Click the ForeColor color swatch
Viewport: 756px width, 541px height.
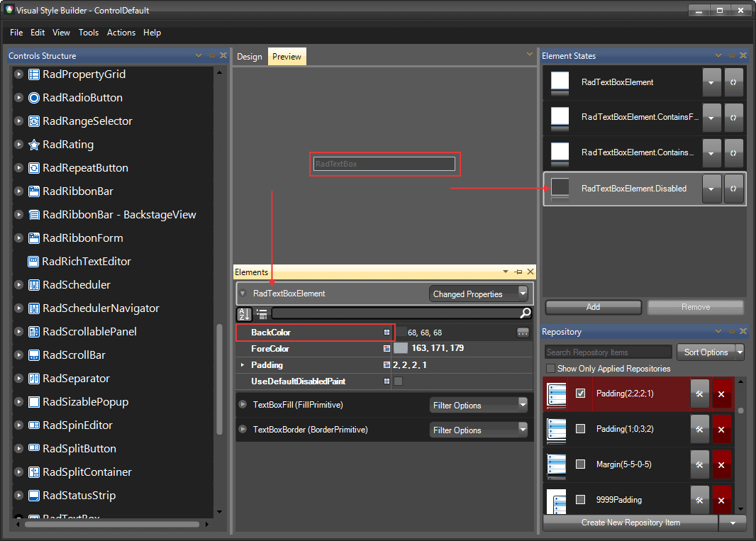tap(400, 349)
